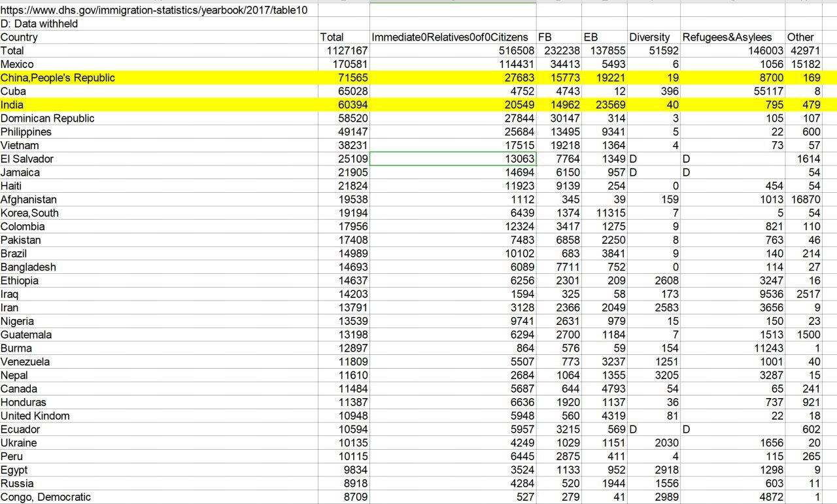Click the 'United Kindom' country cell
The image size is (837, 504).
159,416
